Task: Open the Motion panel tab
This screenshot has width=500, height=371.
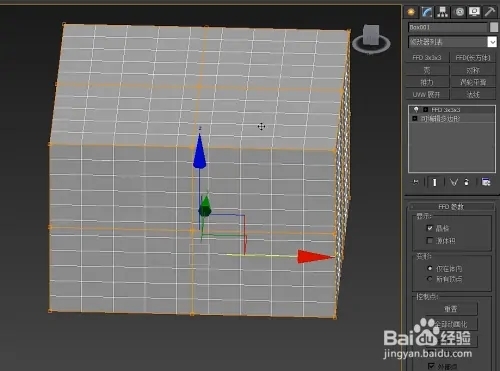Action: pyautogui.click(x=459, y=12)
